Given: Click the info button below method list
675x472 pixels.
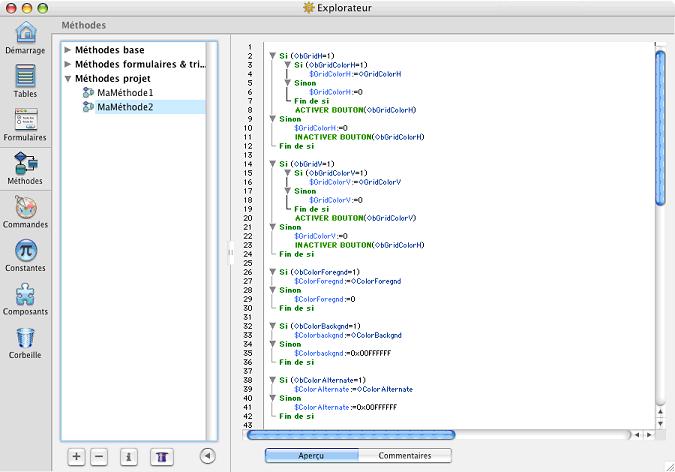Looking at the screenshot, I should pyautogui.click(x=128, y=456).
